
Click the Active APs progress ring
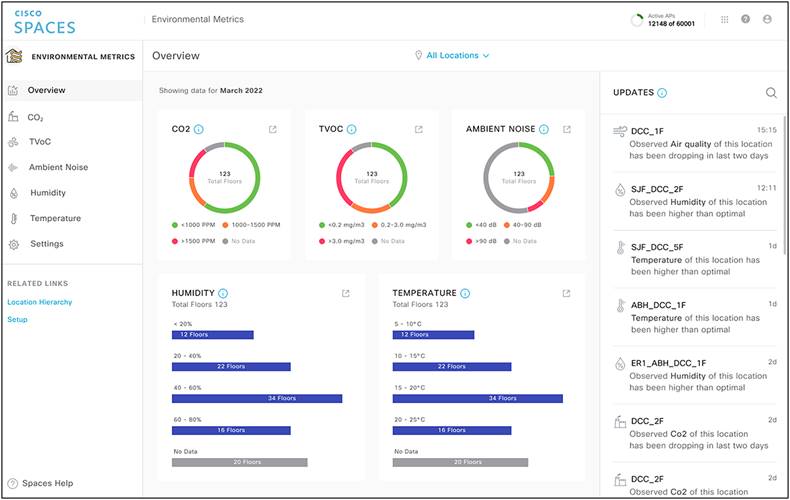637,20
